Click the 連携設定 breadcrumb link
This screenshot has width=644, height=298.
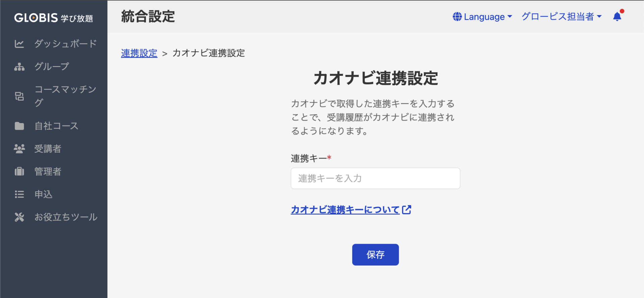[139, 53]
